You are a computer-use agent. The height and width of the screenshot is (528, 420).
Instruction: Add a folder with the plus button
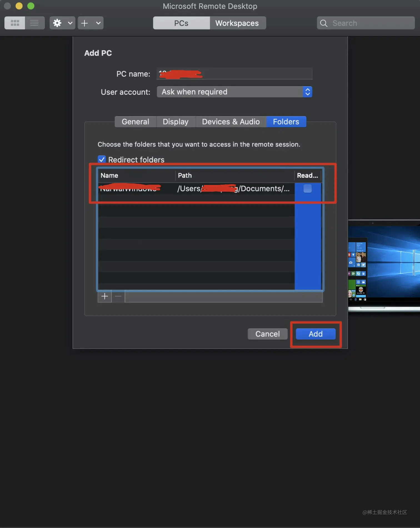[105, 296]
